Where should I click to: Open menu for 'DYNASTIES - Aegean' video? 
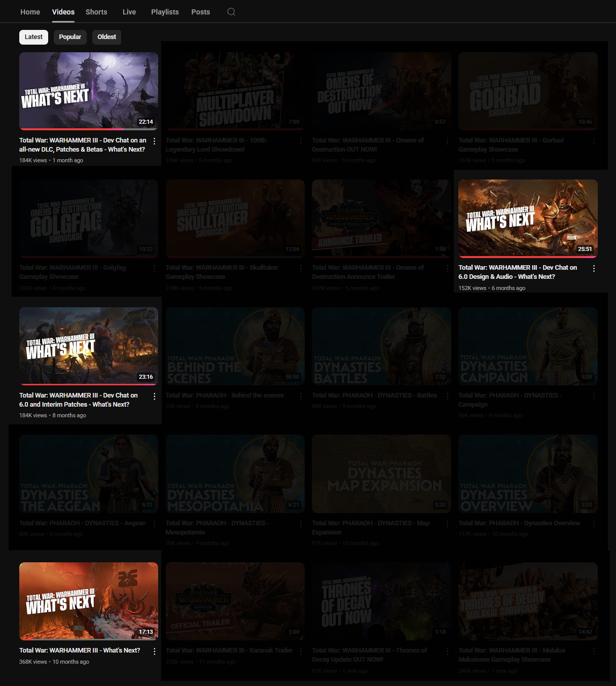(x=155, y=524)
